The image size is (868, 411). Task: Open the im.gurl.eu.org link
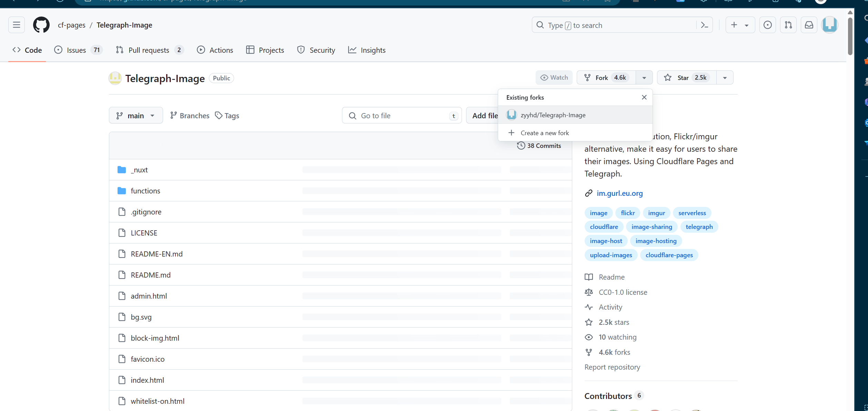pyautogui.click(x=619, y=193)
